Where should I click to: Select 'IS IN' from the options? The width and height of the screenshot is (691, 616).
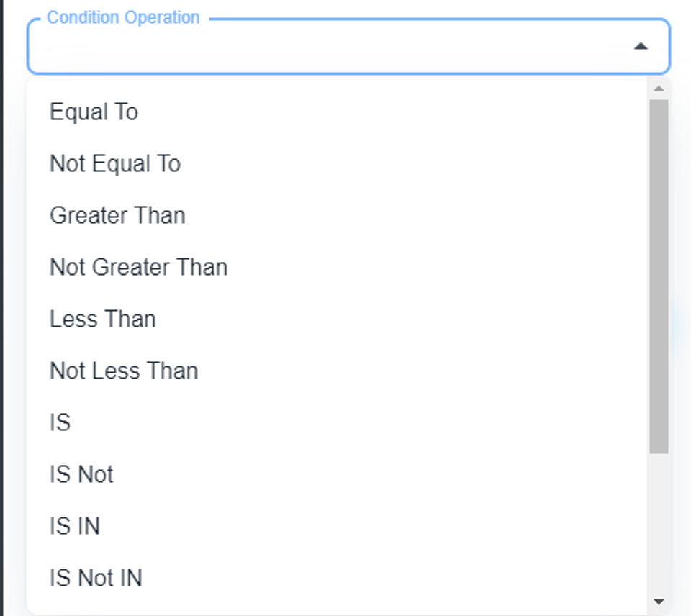pyautogui.click(x=75, y=527)
